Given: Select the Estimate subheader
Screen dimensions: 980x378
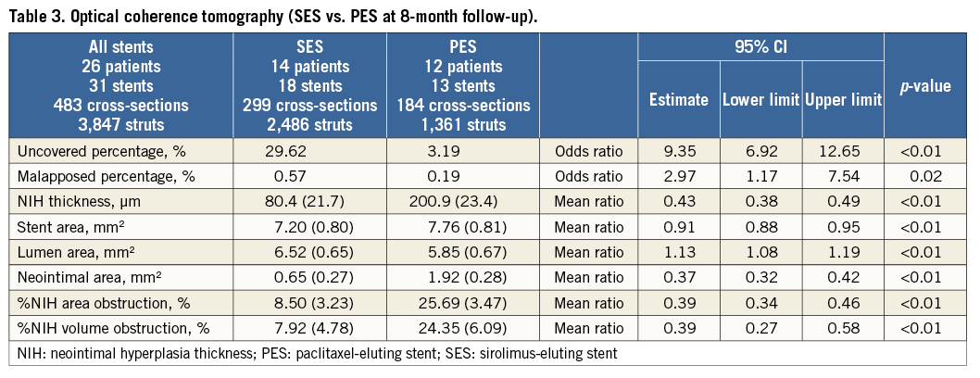Looking at the screenshot, I should tap(679, 99).
